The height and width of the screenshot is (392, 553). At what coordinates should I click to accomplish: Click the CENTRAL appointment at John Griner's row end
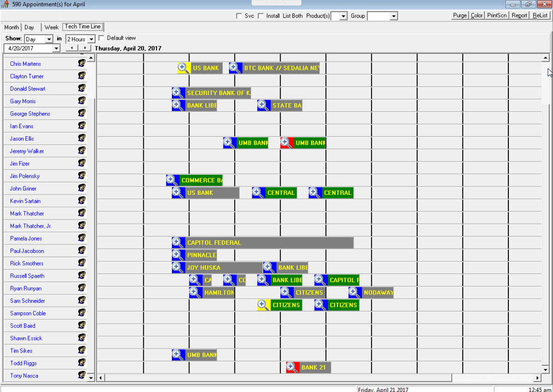(331, 193)
